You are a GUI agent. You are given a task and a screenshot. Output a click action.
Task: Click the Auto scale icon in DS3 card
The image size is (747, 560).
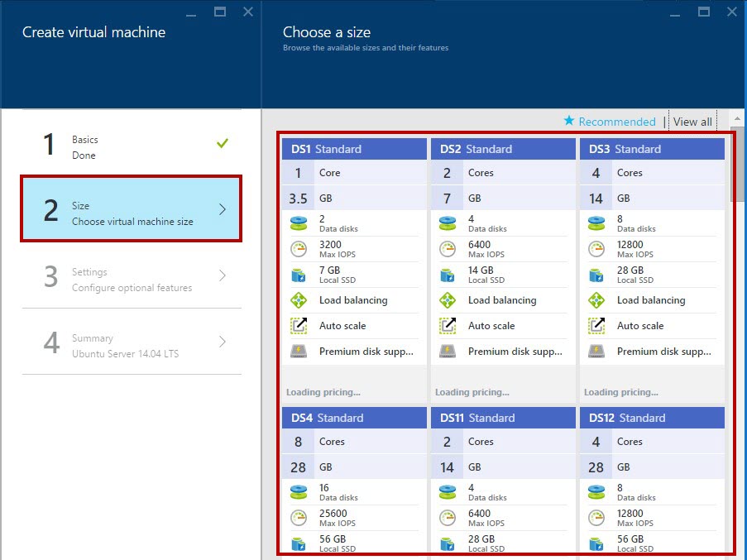point(596,326)
